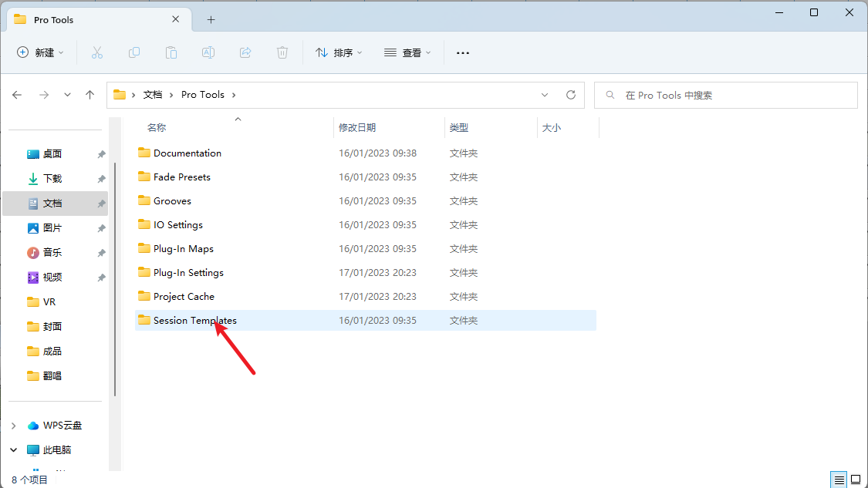Expand chevron after Pro Tools in path

(x=234, y=95)
